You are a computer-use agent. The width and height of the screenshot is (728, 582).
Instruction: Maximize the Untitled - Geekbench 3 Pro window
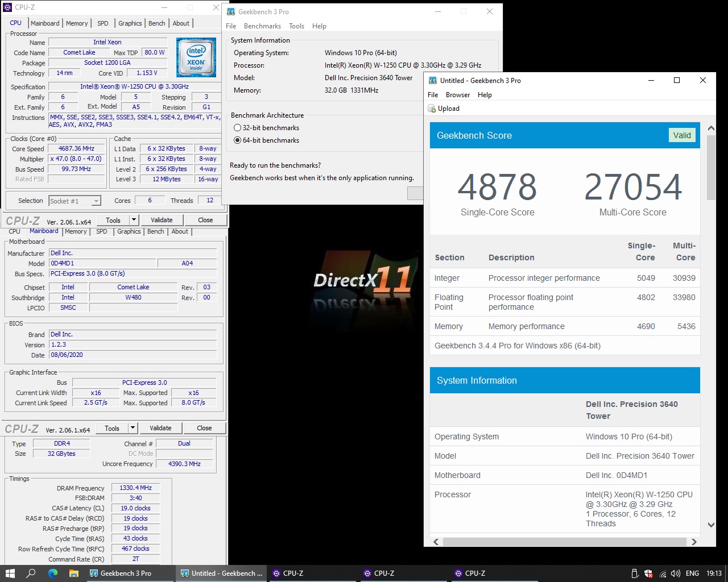click(x=677, y=80)
